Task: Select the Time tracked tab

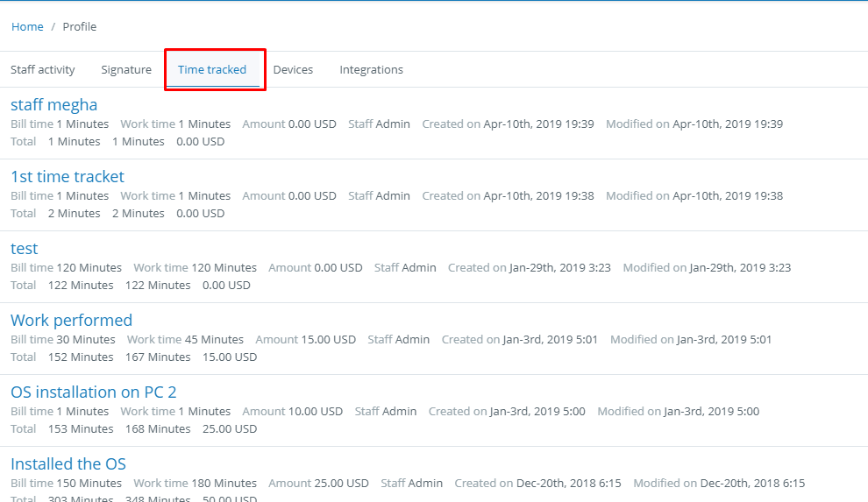Action: 212,70
